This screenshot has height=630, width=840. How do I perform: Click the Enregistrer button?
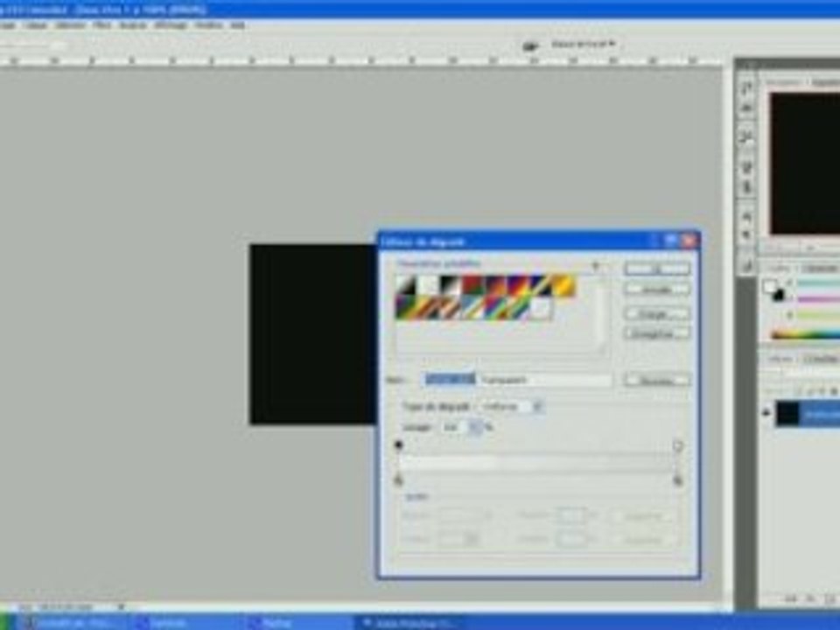(x=657, y=333)
